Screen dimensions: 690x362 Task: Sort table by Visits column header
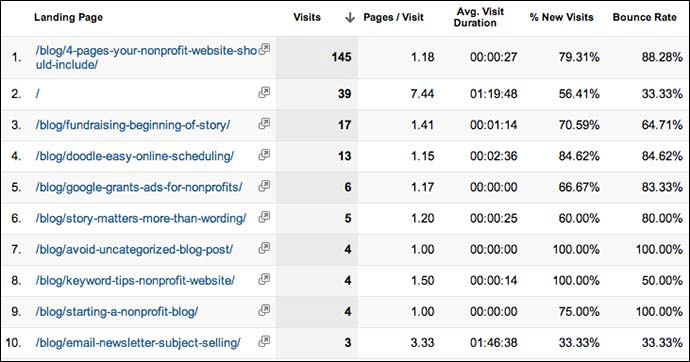[307, 17]
